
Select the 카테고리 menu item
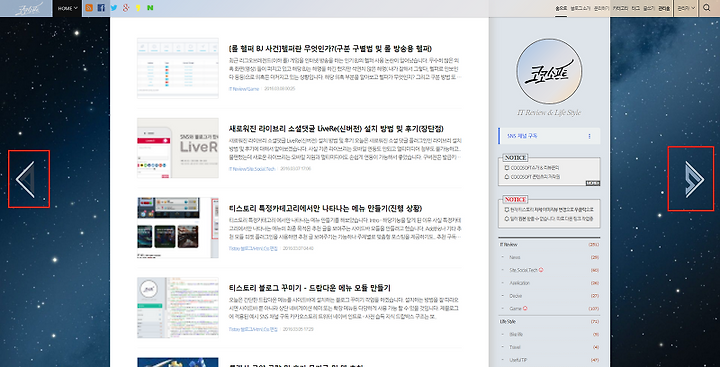pyautogui.click(x=621, y=8)
